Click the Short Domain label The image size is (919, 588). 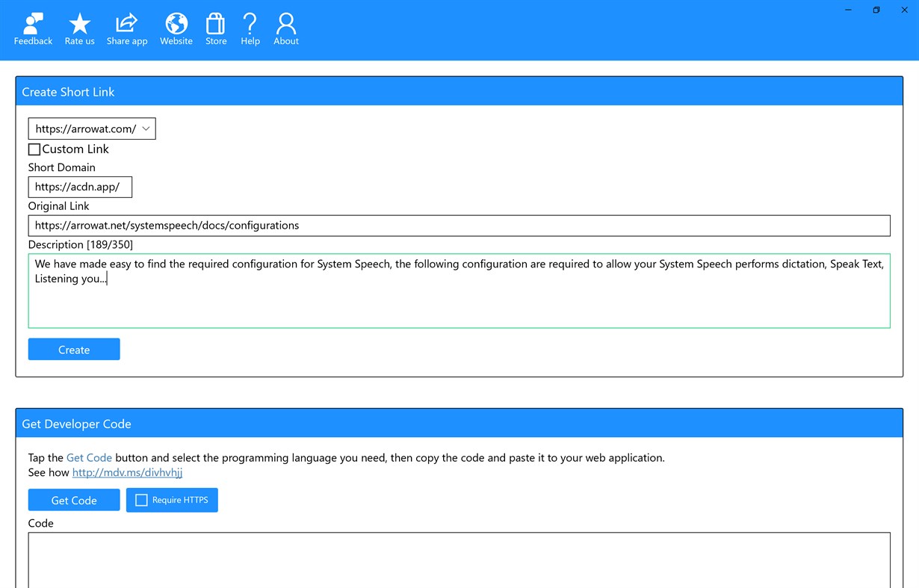(62, 167)
